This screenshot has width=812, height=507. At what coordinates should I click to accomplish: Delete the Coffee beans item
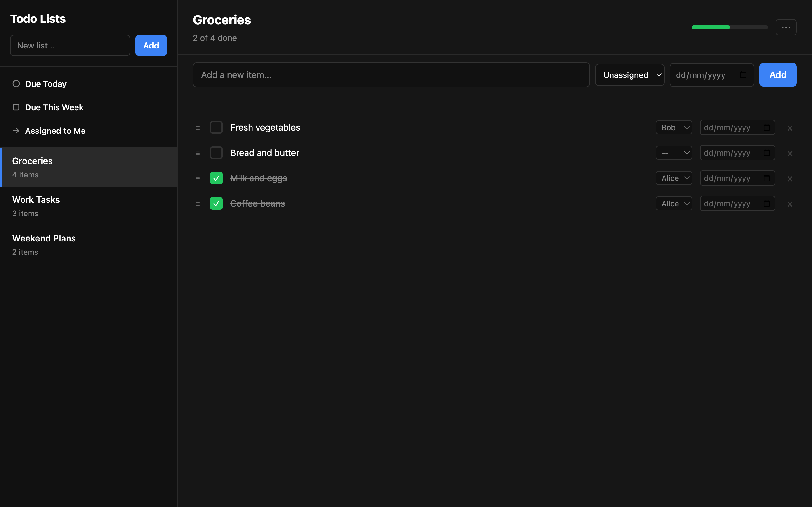click(x=790, y=204)
